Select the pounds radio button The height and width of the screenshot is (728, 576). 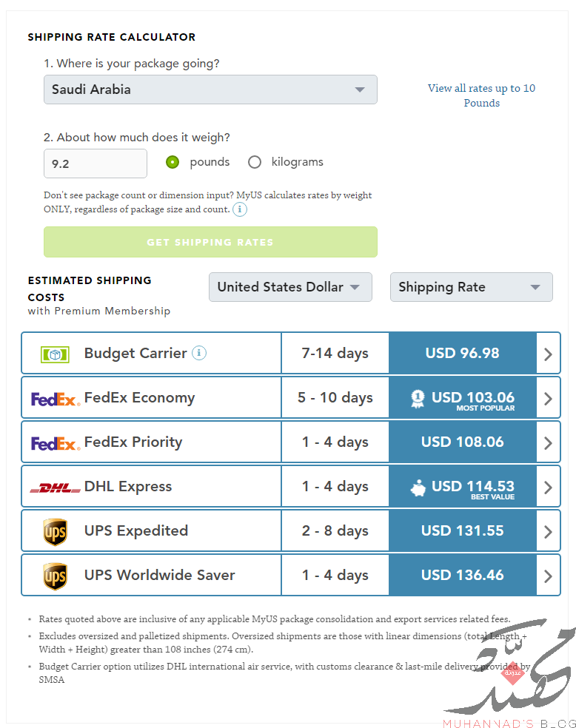(173, 162)
